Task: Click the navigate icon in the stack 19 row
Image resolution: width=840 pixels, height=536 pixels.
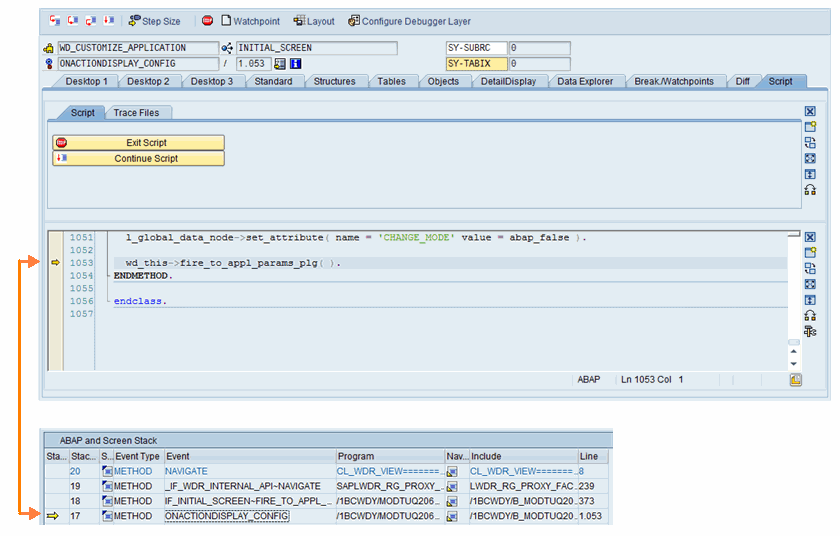Action: click(x=452, y=486)
